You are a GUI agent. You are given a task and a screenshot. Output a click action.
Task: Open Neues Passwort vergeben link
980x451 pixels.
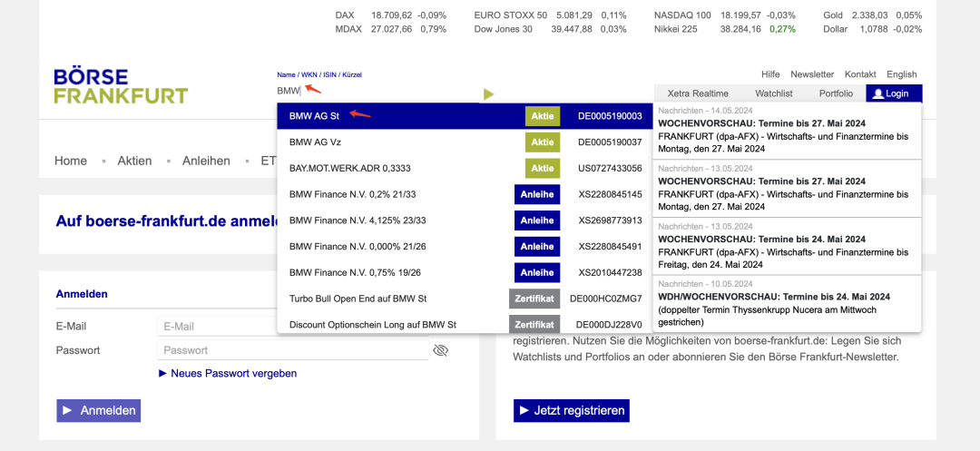click(x=233, y=373)
